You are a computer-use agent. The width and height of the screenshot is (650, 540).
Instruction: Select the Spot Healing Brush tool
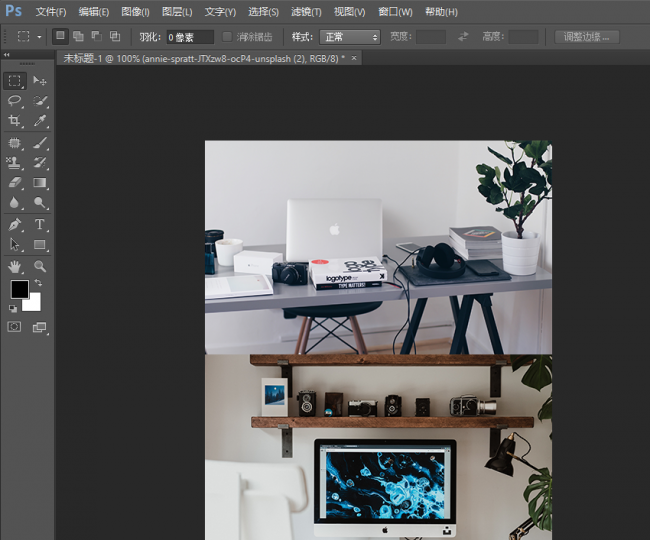(x=15, y=143)
